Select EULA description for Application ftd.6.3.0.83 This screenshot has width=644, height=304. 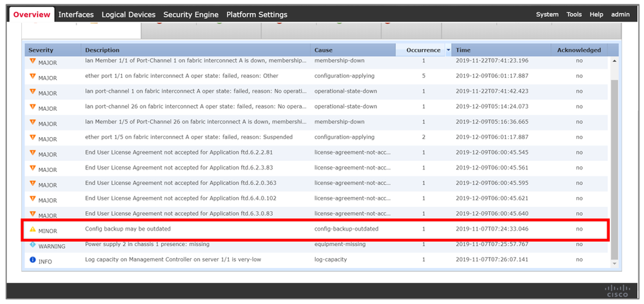tap(179, 214)
